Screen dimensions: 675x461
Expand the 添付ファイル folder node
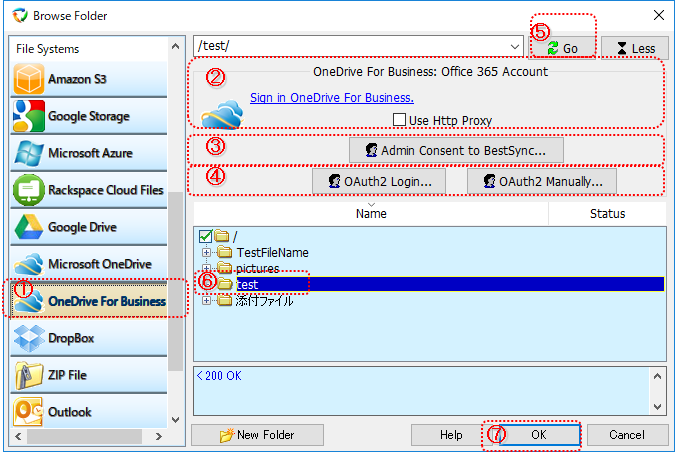pos(206,300)
